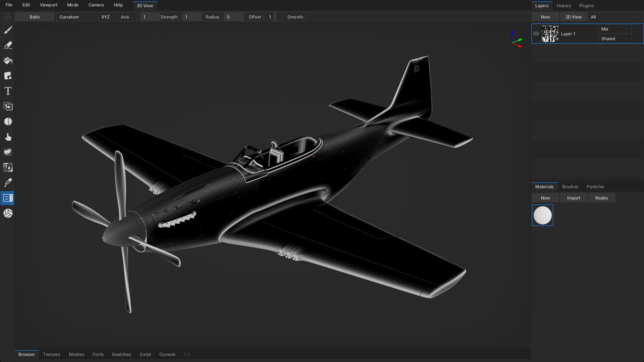Screen dimensions: 644x362
Task: Activate the Text tool
Action: pos(8,91)
